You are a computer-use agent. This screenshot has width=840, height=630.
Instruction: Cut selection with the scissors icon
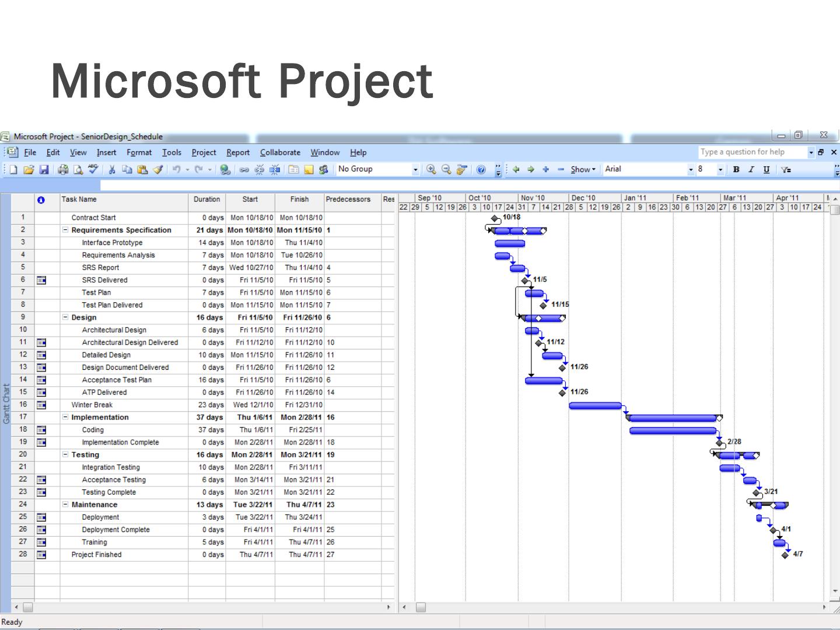112,170
